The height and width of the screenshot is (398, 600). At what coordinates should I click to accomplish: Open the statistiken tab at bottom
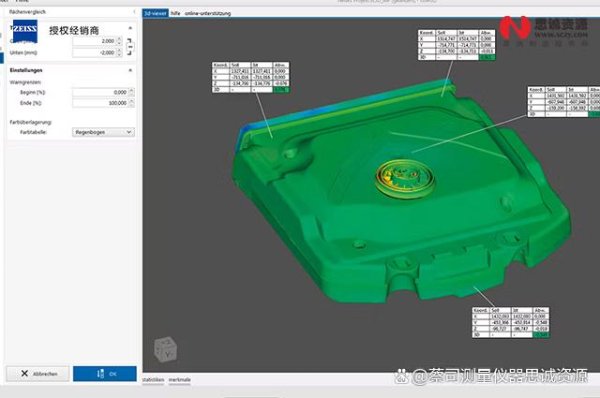(153, 380)
